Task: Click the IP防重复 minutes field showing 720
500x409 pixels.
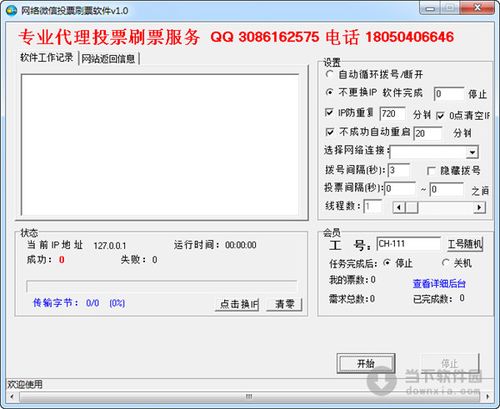Action: tap(392, 114)
